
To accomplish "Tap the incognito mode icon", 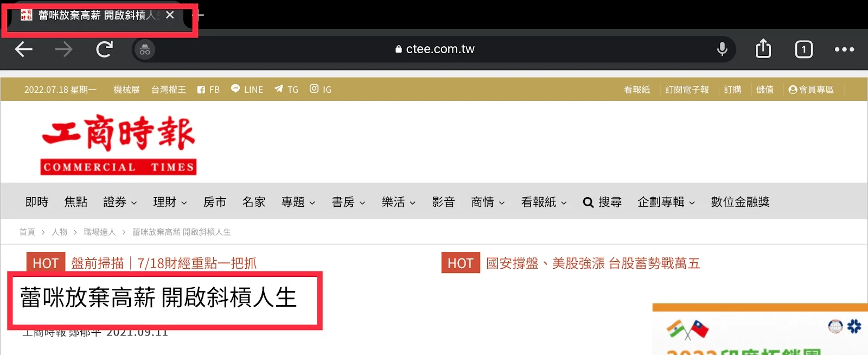I will tap(144, 50).
